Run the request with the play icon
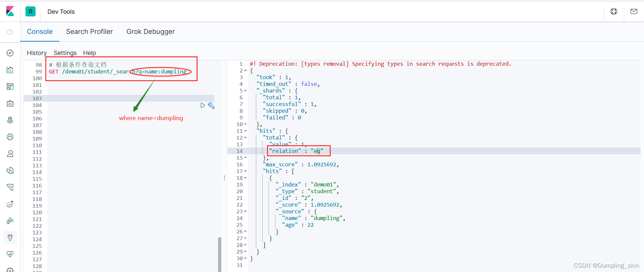Screen dimensions: 644x272 203,105
